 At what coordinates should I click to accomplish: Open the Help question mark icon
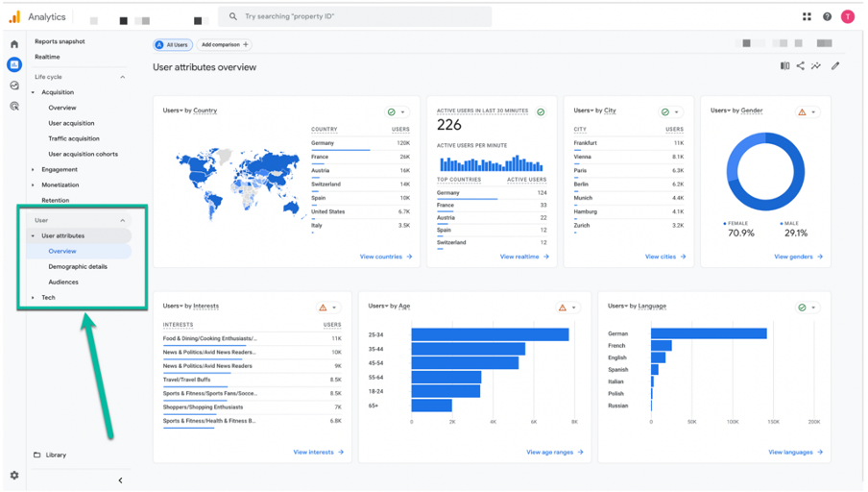[x=827, y=16]
